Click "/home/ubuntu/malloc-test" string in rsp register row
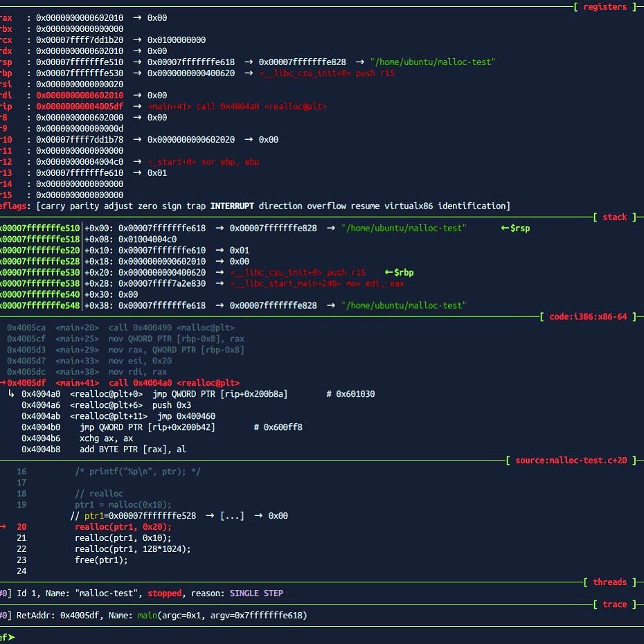 point(433,62)
